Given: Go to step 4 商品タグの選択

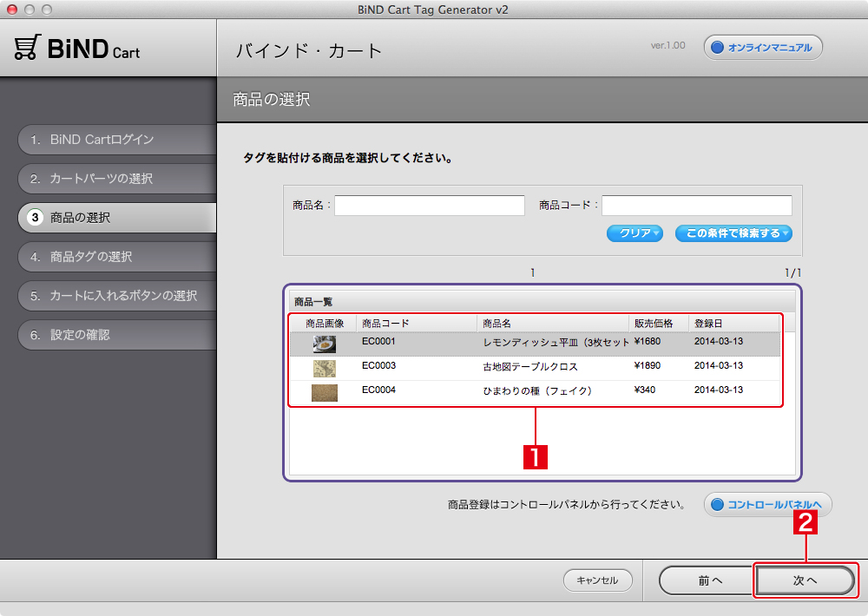Looking at the screenshot, I should [117, 257].
